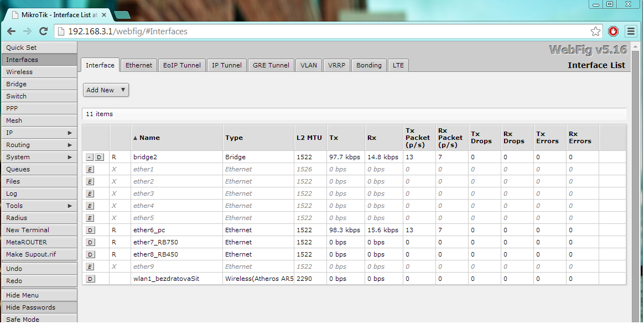Enable ether4 using its E button
This screenshot has width=644, height=324.
pos(90,206)
